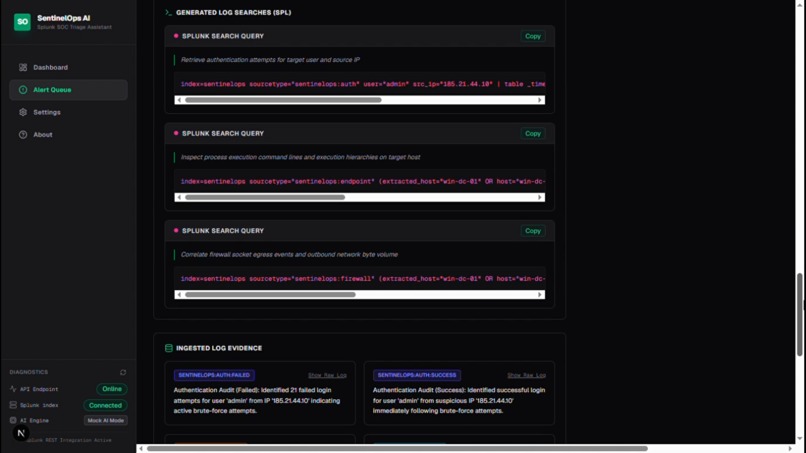This screenshot has height=453, width=806.
Task: Click the page horizontal scrollbar right arrow
Action: tap(791, 449)
